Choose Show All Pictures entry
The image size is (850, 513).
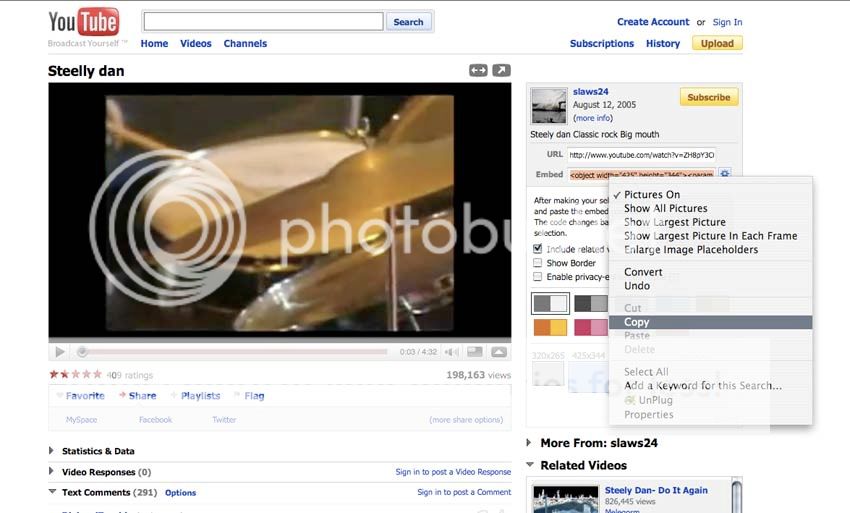point(711,208)
